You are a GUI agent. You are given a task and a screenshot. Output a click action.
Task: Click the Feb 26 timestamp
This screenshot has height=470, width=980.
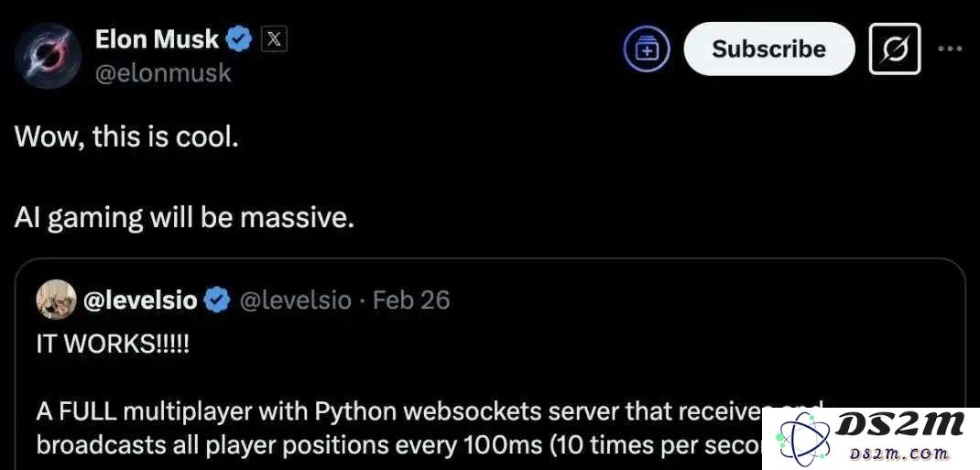(x=410, y=301)
